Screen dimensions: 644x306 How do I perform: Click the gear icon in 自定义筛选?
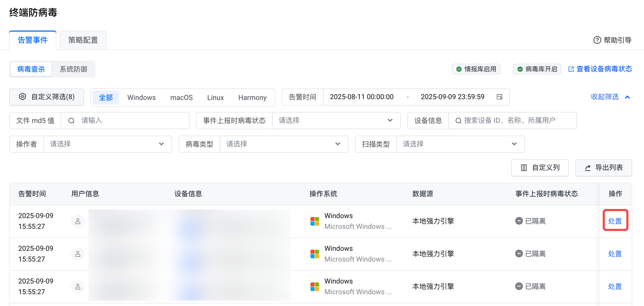(x=23, y=97)
